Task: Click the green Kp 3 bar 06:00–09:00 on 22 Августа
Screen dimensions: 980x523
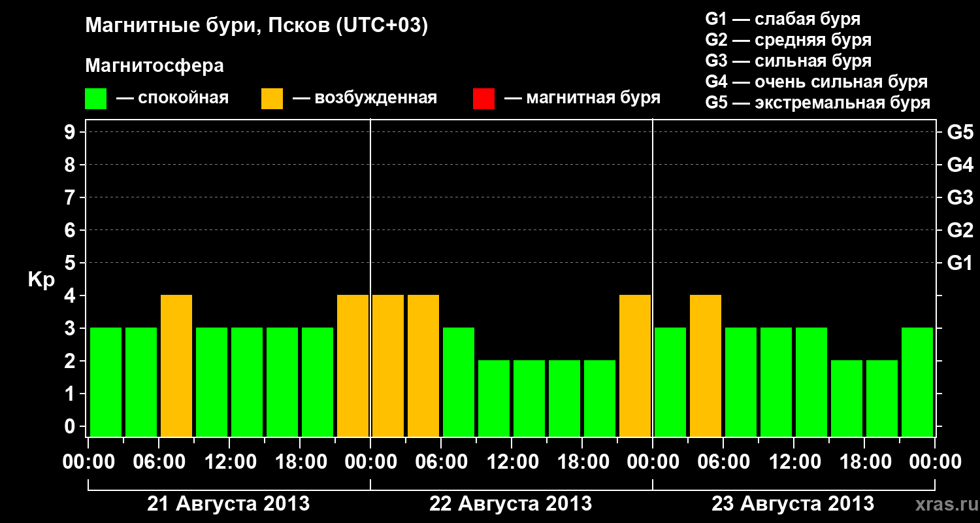Action: (x=459, y=382)
